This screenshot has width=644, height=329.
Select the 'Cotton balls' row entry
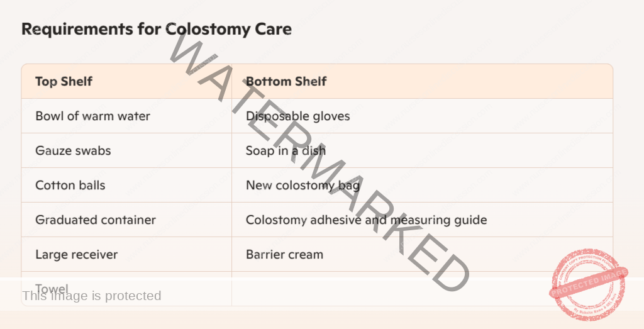coord(126,185)
